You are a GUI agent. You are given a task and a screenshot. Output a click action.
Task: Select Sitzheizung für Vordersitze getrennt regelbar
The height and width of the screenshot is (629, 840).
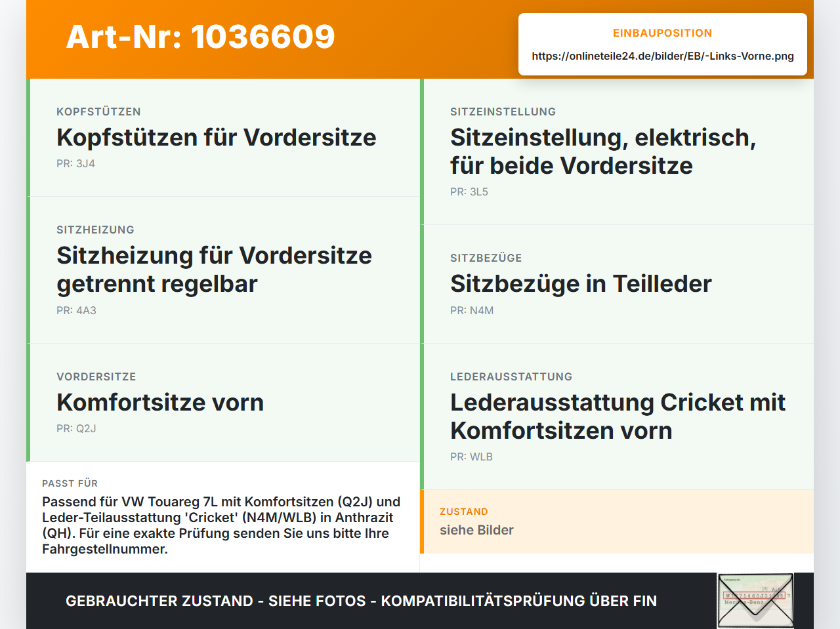tap(223, 270)
